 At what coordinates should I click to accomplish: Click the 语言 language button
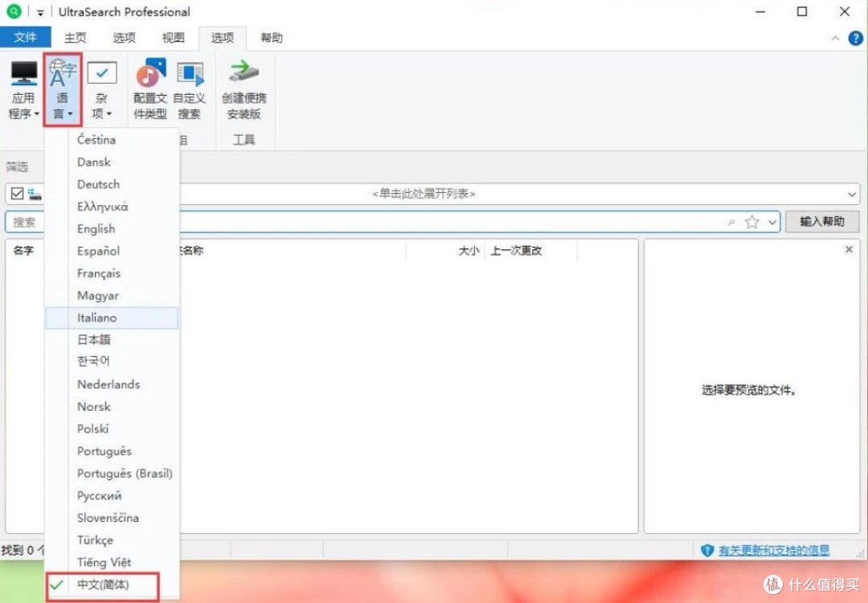(63, 90)
